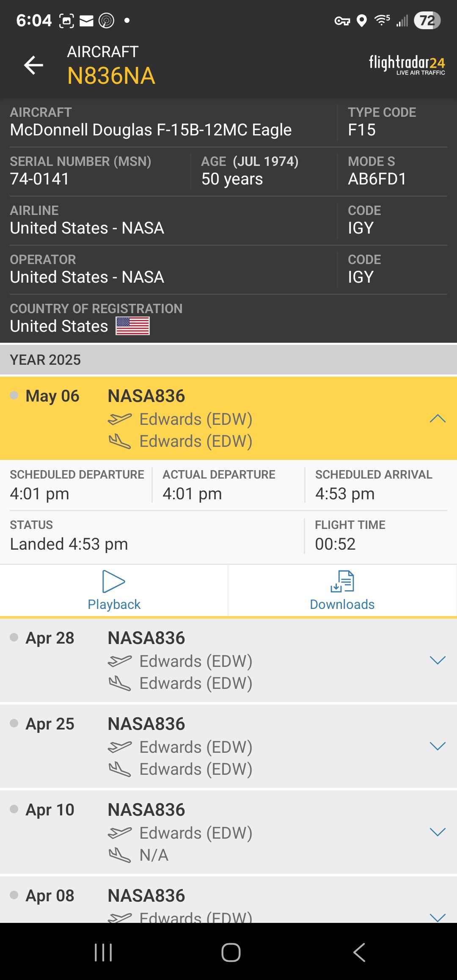This screenshot has height=980, width=457.
Task: Tap the back arrow in the header
Action: tap(34, 65)
